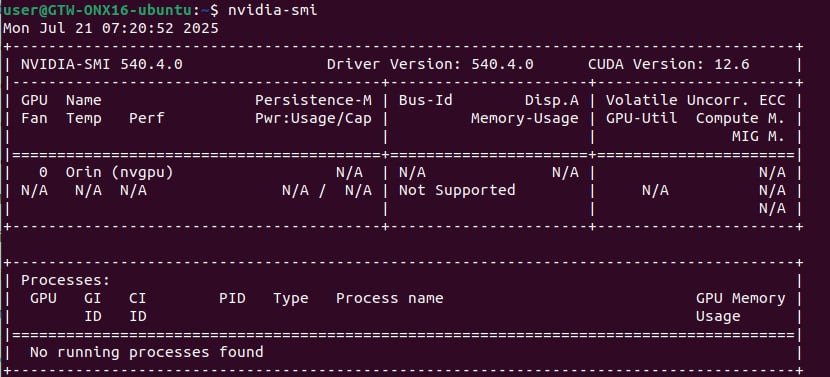Click the Memory-Usage column header
This screenshot has height=377, width=830.
[525, 118]
